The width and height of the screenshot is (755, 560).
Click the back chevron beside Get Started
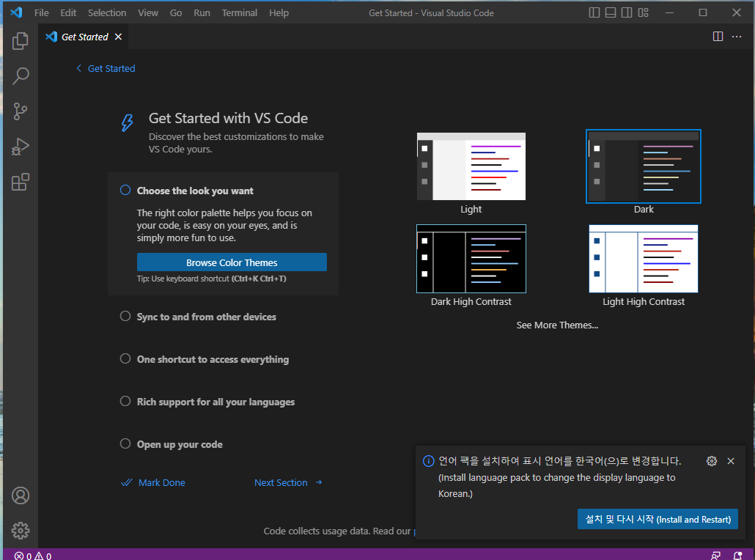tap(78, 68)
